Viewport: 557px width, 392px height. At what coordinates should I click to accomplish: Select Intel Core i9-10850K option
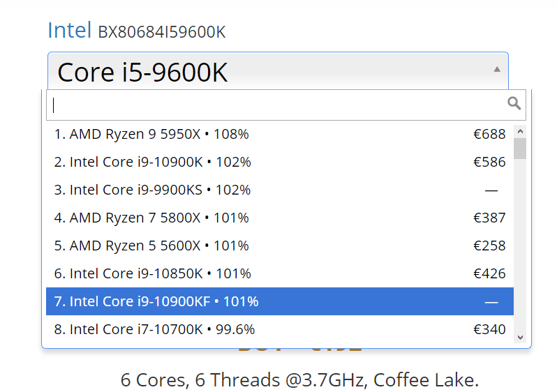point(280,273)
